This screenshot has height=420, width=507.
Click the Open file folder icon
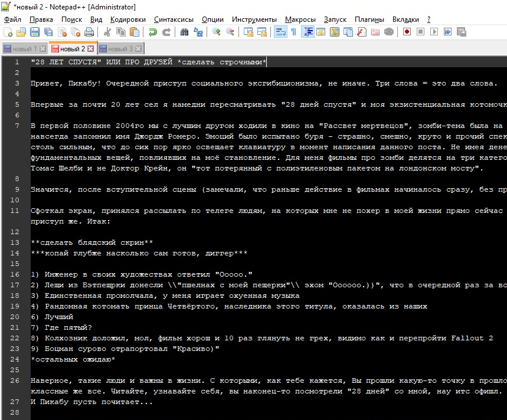coord(21,32)
